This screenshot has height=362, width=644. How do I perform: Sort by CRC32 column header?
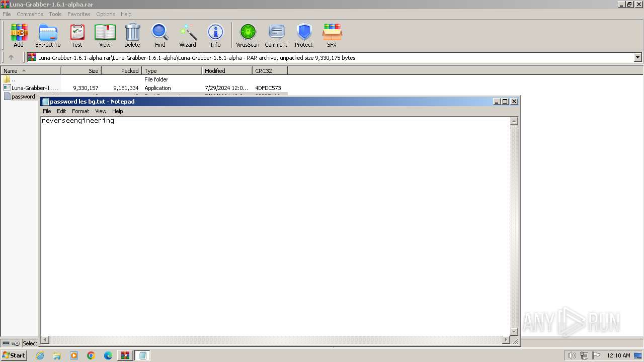click(x=270, y=71)
